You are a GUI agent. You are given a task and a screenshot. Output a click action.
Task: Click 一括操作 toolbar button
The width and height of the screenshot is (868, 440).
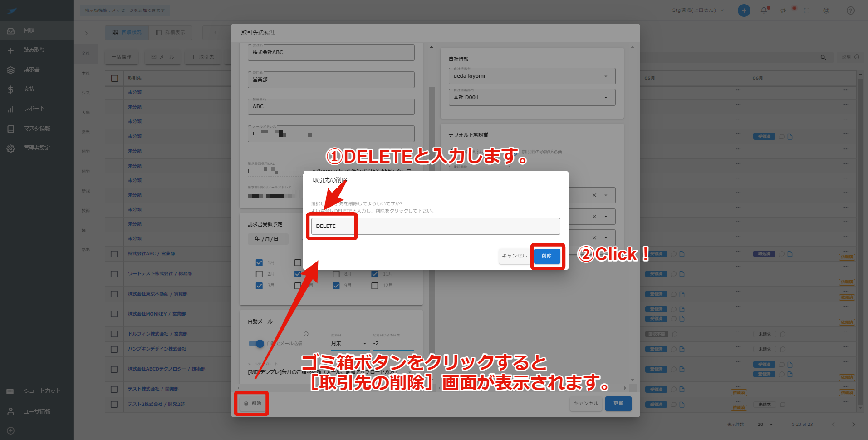(x=121, y=57)
